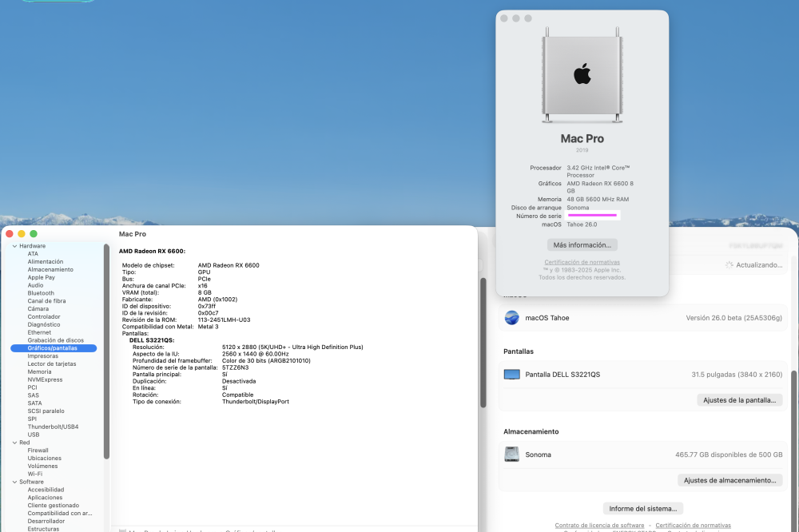Click Versión 26.0 beta (25A5306g) text
The image size is (799, 532).
pyautogui.click(x=733, y=317)
